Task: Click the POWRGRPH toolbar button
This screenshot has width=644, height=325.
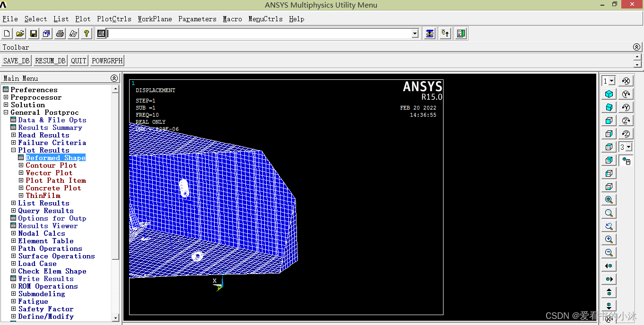Action: (107, 61)
